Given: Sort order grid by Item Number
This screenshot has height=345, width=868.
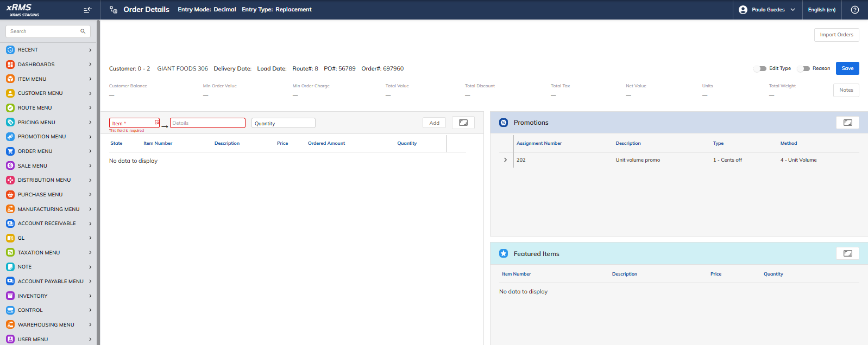Looking at the screenshot, I should click(158, 143).
